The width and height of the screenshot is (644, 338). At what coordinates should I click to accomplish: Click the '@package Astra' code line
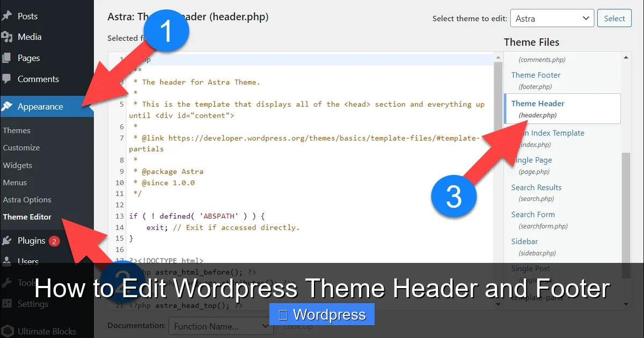click(x=168, y=171)
